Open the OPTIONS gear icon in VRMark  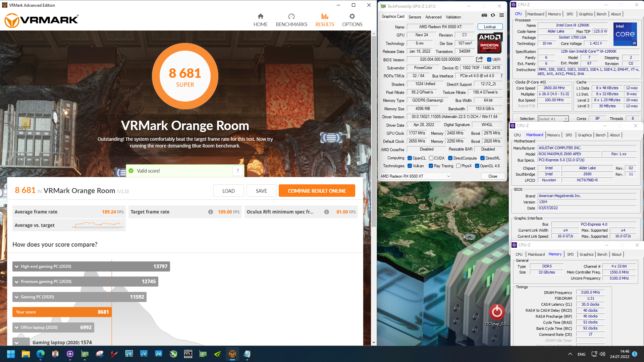pyautogui.click(x=352, y=16)
